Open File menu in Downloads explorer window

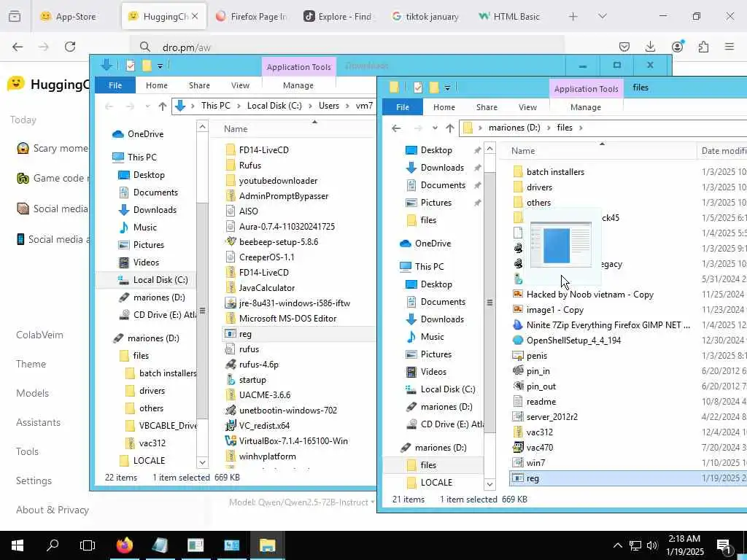pos(115,85)
